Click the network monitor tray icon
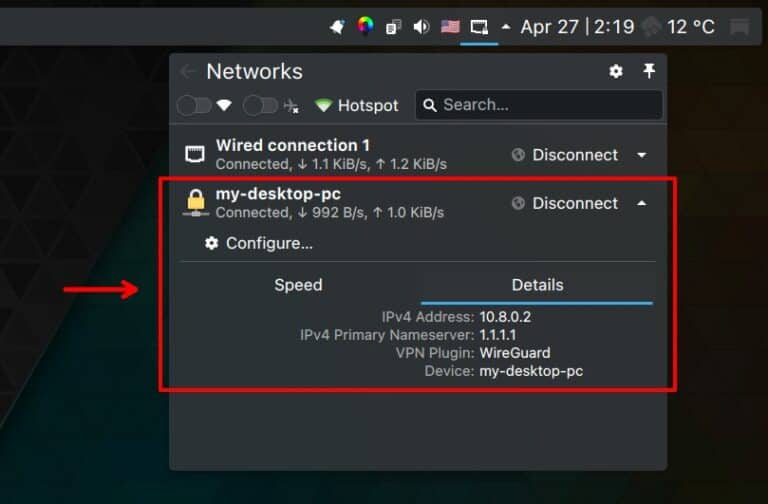Viewport: 768px width, 504px height. tap(479, 26)
